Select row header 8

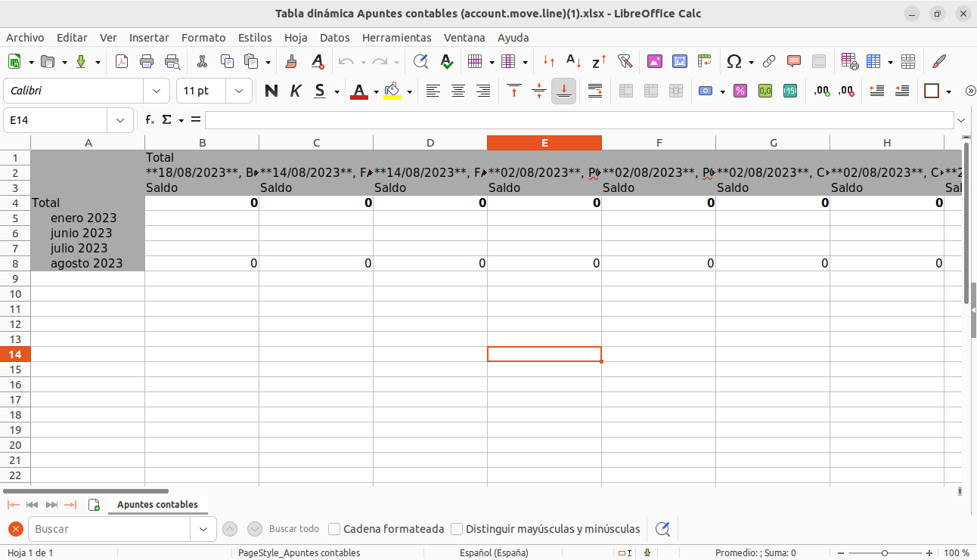[15, 264]
